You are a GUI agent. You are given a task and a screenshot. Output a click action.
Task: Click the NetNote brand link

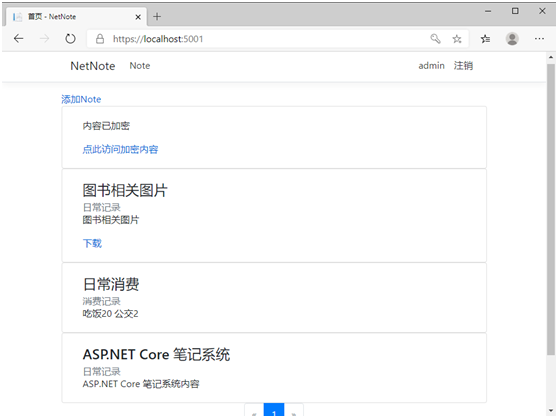tap(93, 66)
